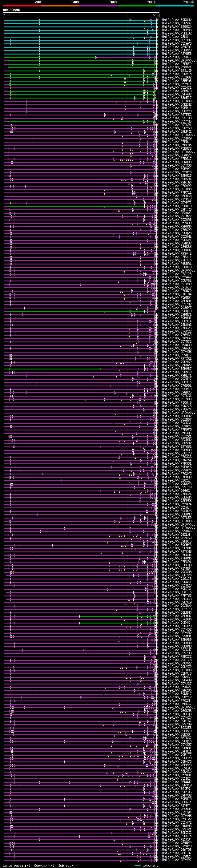The height and width of the screenshot is (868, 197).
Task: Select the query ID BB930596
Action: point(11,10)
